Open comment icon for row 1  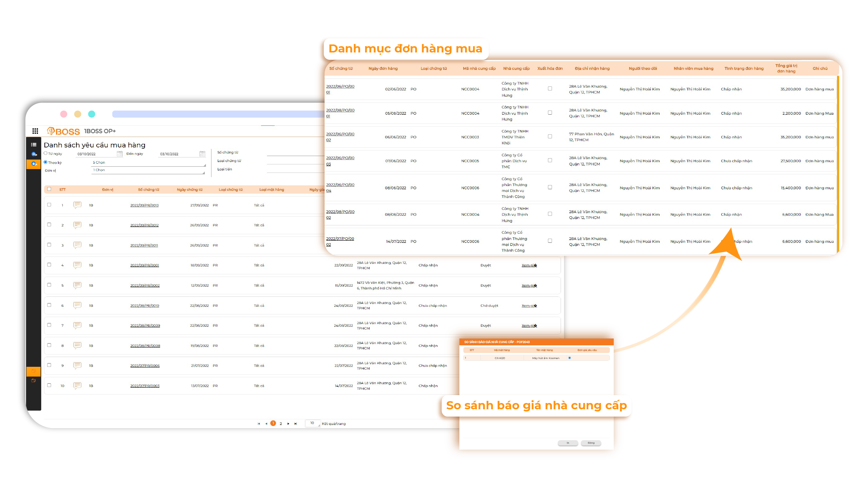point(77,205)
